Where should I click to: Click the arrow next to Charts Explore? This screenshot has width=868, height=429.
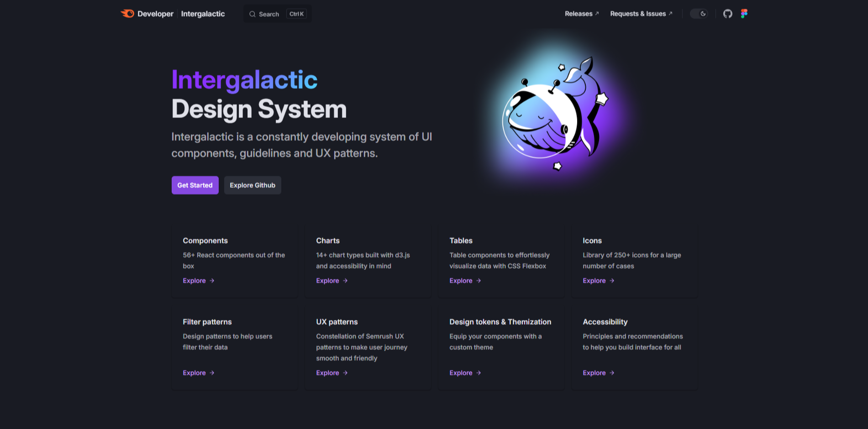click(x=345, y=281)
